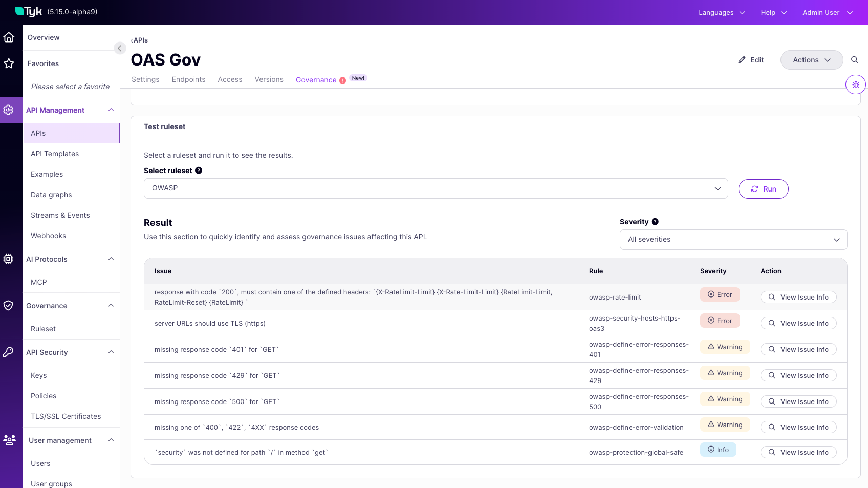
Task: Click the Governance tab alert icon
Action: click(343, 80)
